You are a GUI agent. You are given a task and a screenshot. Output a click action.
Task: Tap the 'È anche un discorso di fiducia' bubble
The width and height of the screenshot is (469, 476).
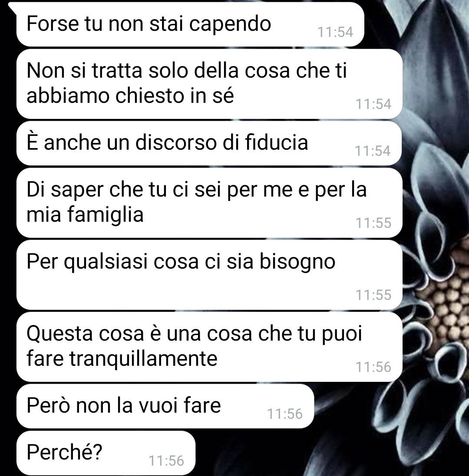209,143
